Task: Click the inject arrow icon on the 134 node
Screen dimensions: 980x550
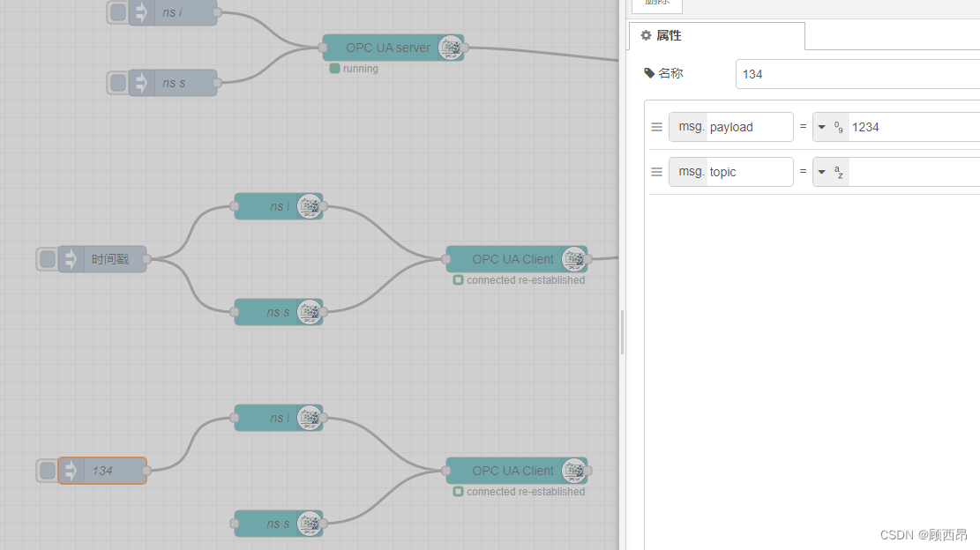Action: [x=70, y=470]
